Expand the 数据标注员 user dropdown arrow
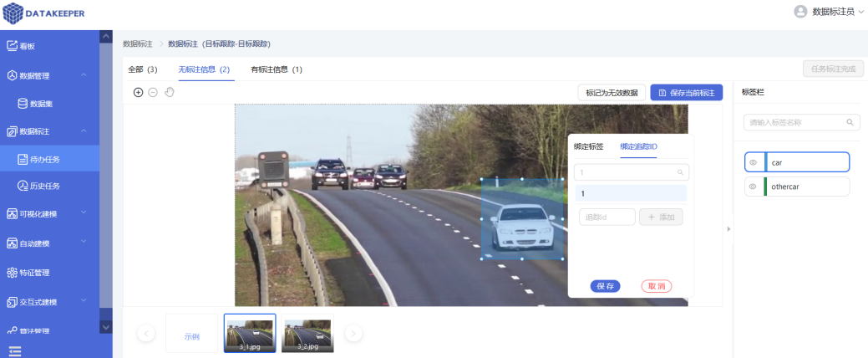Image resolution: width=868 pixels, height=358 pixels. [860, 13]
